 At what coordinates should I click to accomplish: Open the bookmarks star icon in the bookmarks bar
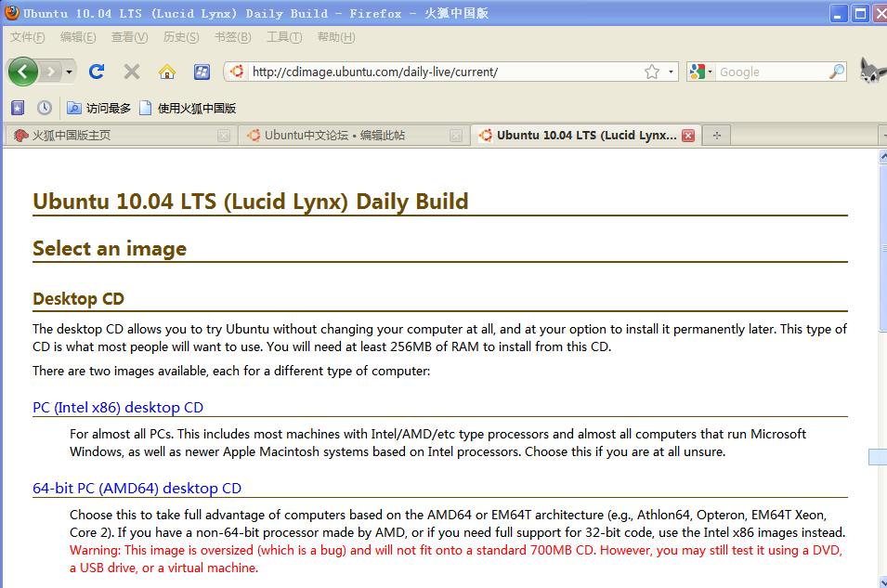18,108
